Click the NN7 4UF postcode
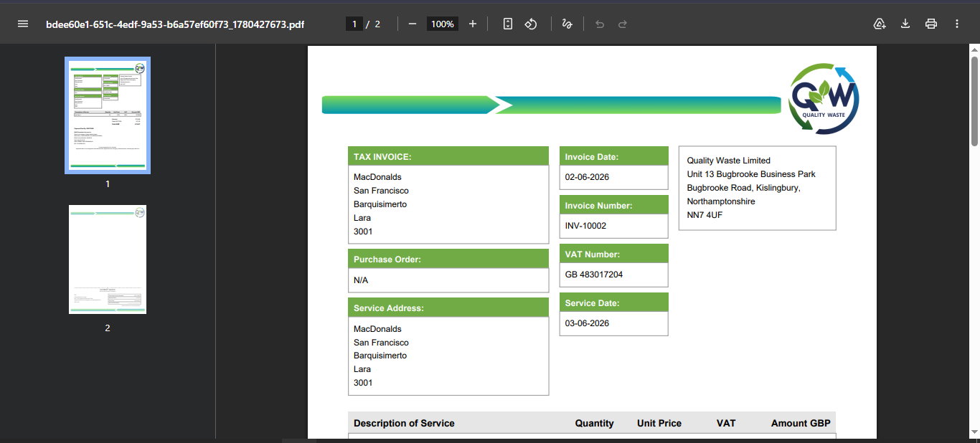Viewport: 980px width, 443px height. 705,215
